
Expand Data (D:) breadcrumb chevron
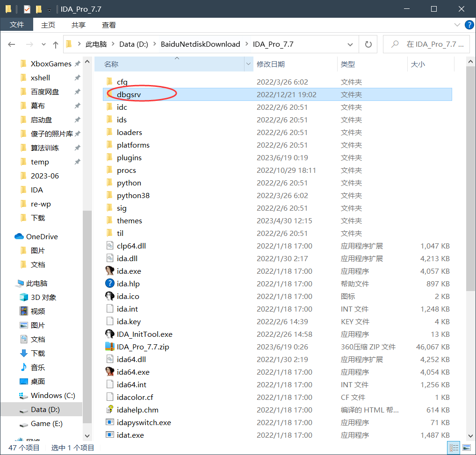click(154, 44)
